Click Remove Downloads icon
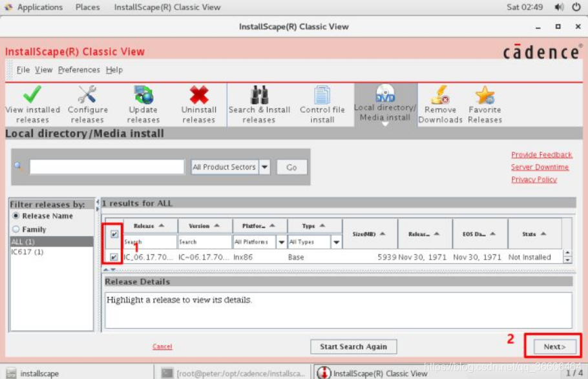Image resolution: width=588 pixels, height=379 pixels. (x=440, y=96)
